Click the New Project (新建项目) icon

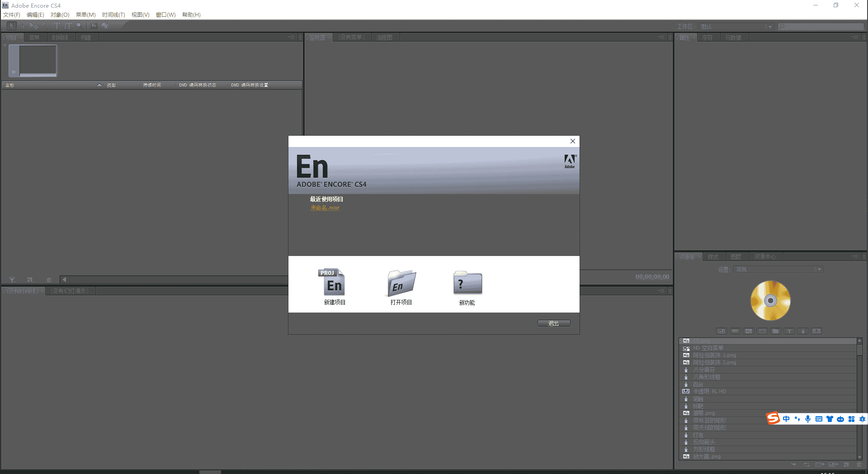point(332,282)
